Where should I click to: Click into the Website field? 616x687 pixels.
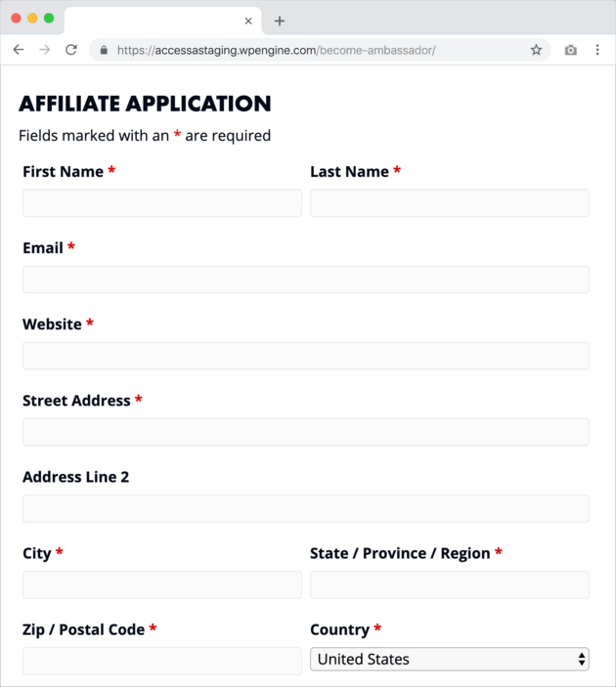[305, 356]
